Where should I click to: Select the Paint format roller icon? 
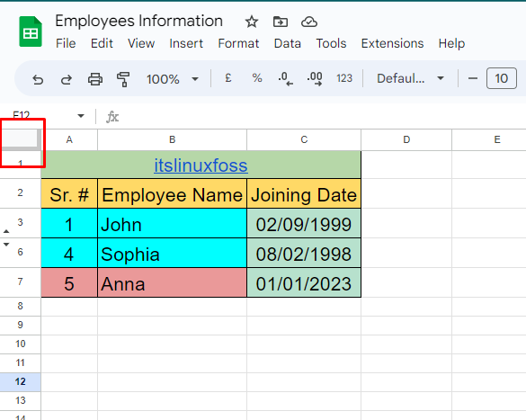[123, 79]
